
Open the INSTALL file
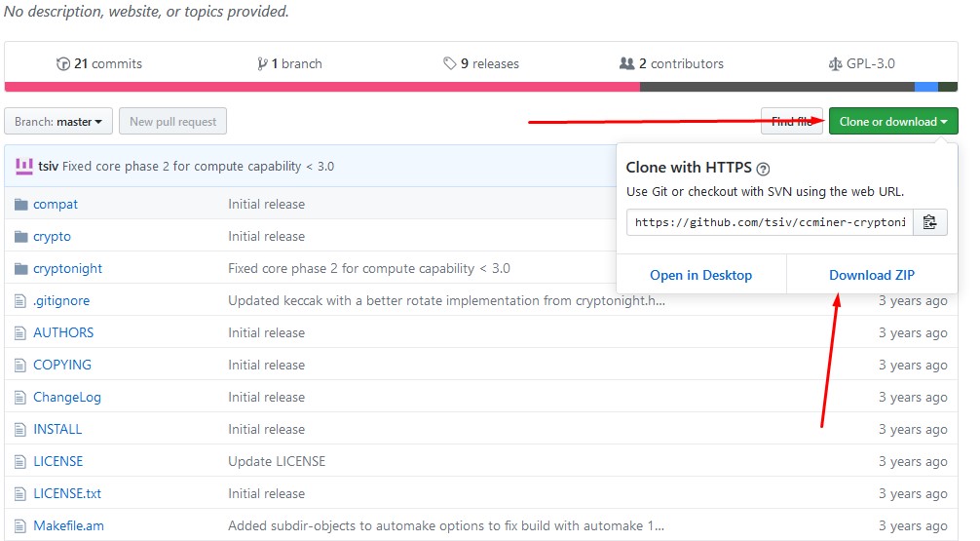pyautogui.click(x=57, y=429)
